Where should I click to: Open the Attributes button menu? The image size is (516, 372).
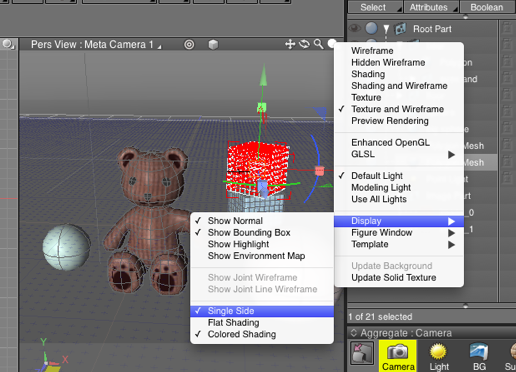(431, 7)
